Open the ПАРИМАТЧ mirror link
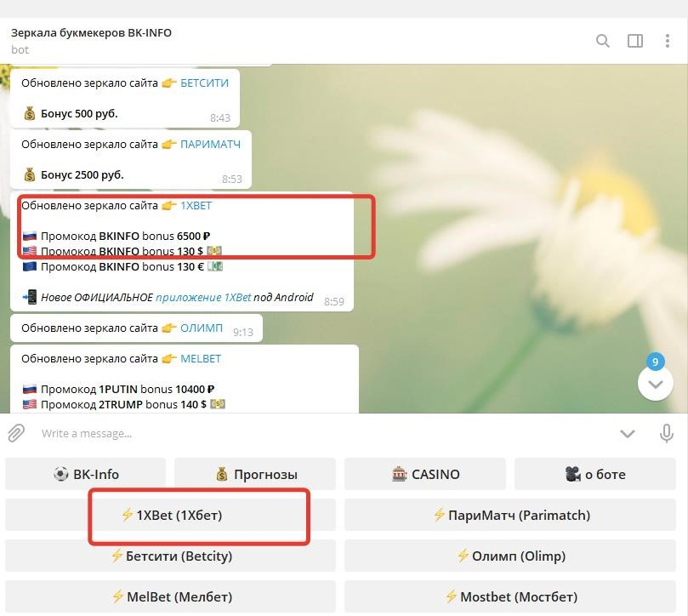The height and width of the screenshot is (616, 688). point(211,144)
